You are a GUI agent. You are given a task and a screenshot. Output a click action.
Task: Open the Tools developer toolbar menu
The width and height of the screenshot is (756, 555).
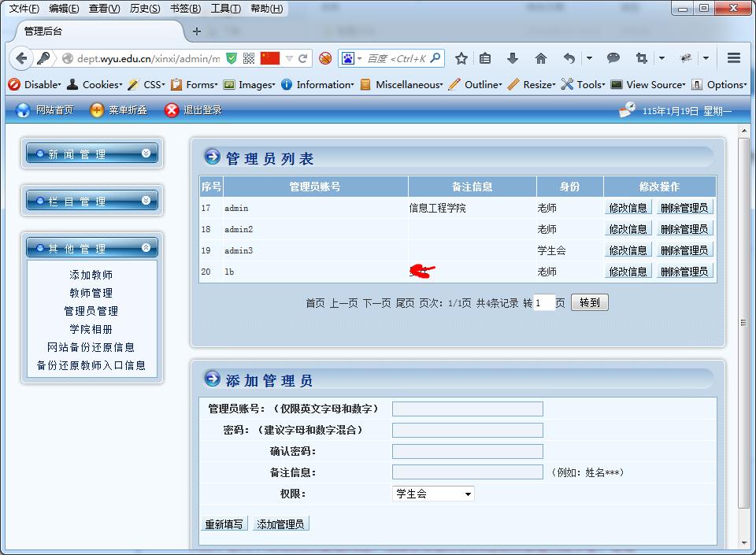coord(583,85)
